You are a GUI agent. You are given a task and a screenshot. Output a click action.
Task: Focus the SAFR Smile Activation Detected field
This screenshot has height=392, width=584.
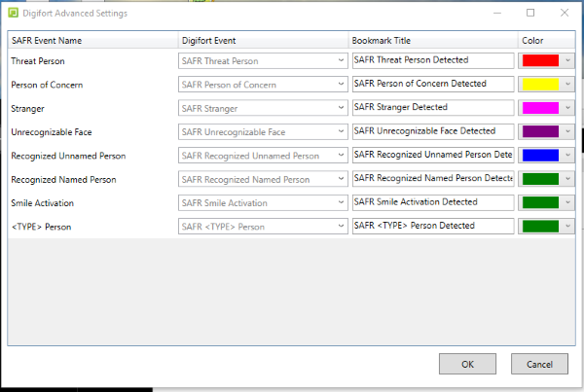433,202
